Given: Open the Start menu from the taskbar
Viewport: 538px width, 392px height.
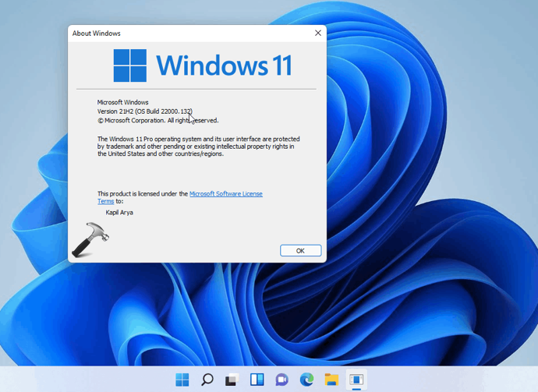Looking at the screenshot, I should pyautogui.click(x=182, y=380).
